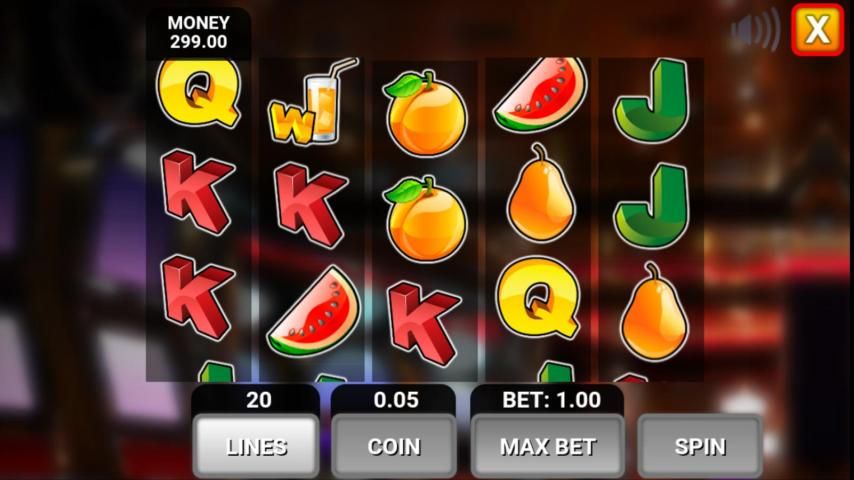This screenshot has width=854, height=480.
Task: Select the yellow Q in fourth reel
Action: 538,297
